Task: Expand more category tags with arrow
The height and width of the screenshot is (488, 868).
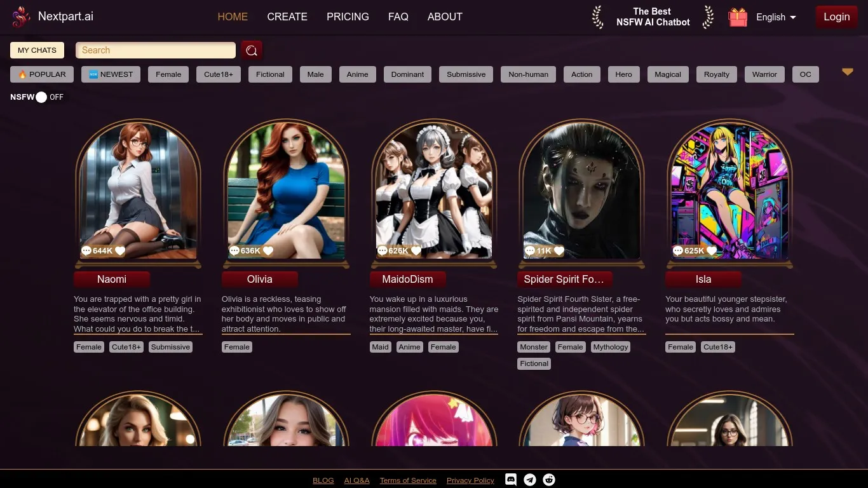Action: click(x=847, y=72)
